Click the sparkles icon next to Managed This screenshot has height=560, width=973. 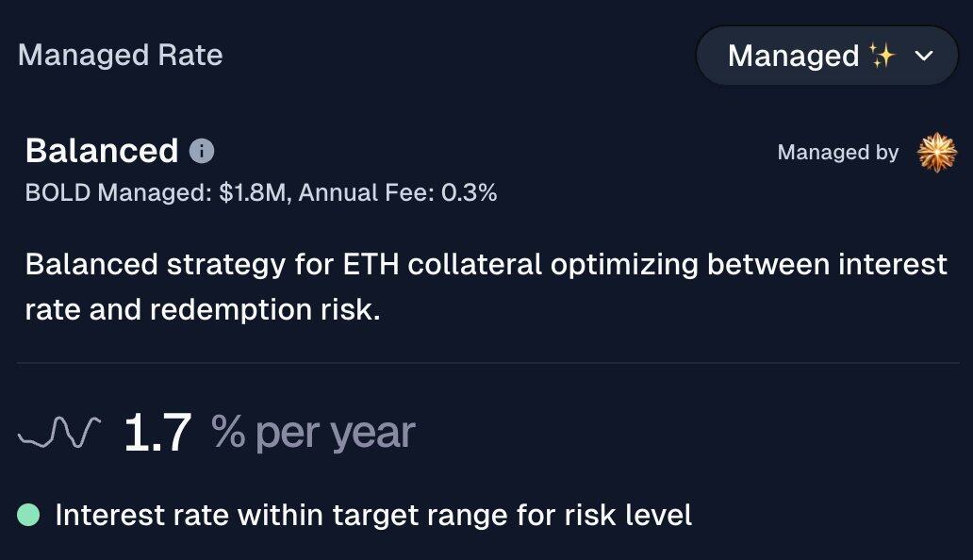(882, 56)
